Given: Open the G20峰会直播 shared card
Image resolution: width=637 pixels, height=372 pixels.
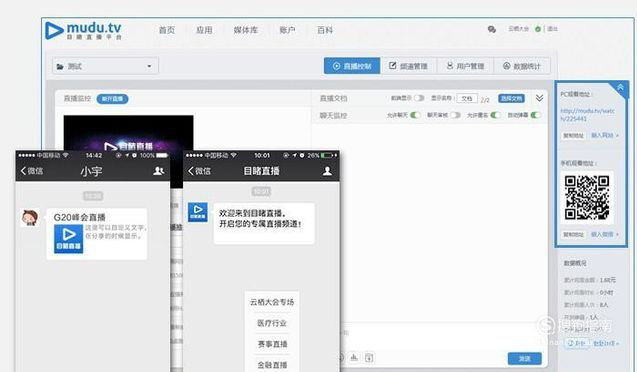Looking at the screenshot, I should click(97, 234).
